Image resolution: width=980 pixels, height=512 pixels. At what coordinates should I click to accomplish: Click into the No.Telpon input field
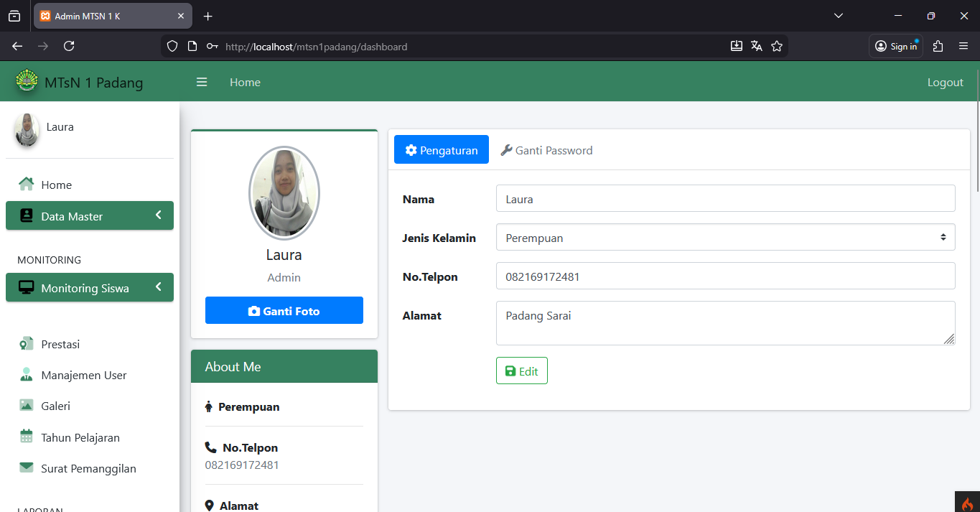point(725,276)
